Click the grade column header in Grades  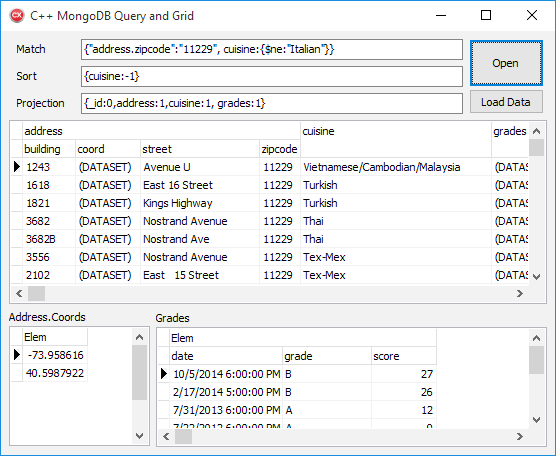(x=327, y=356)
